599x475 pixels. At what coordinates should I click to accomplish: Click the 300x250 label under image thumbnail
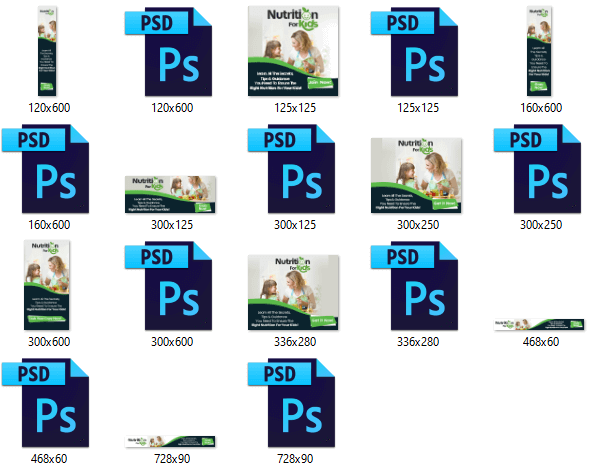[x=418, y=225]
